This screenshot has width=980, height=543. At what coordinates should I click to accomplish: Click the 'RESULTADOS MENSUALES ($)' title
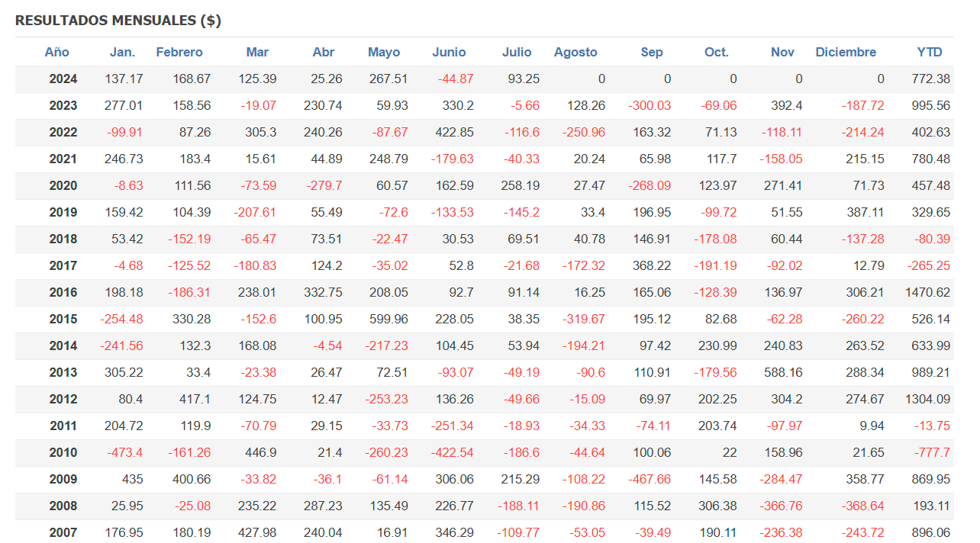pyautogui.click(x=118, y=21)
